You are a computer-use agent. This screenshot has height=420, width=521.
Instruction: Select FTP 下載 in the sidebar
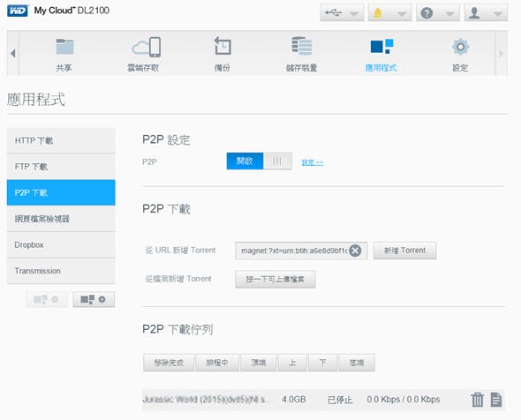point(61,167)
